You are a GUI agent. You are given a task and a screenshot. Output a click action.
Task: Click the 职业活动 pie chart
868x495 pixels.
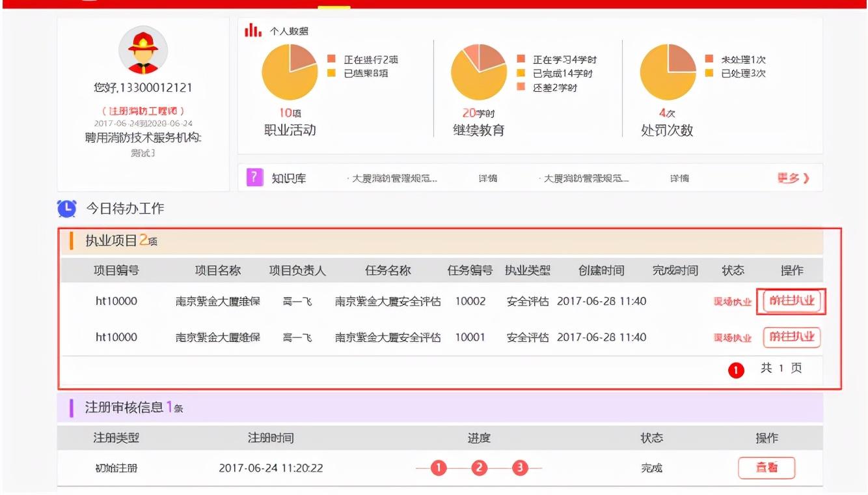290,72
